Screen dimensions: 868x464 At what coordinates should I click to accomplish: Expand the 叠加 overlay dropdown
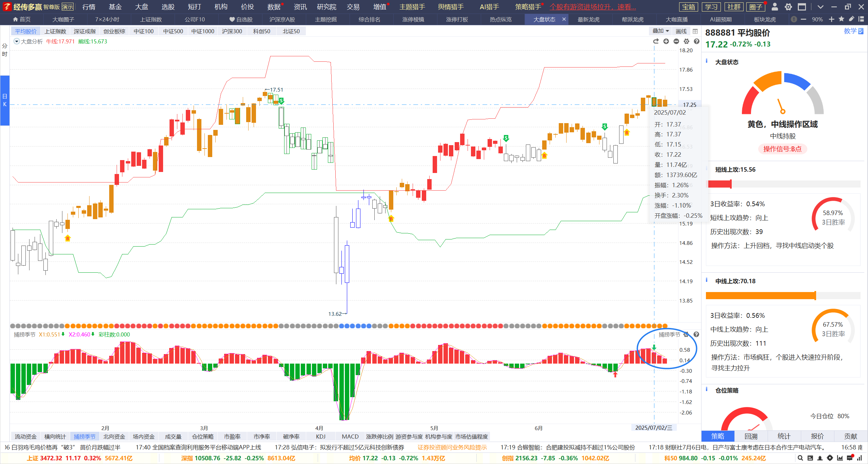pos(660,31)
